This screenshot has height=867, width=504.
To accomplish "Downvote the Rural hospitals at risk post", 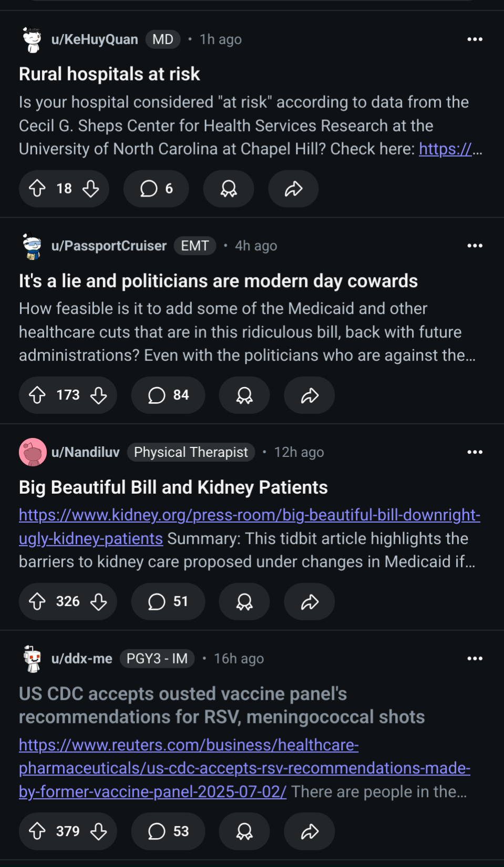I will coord(91,189).
